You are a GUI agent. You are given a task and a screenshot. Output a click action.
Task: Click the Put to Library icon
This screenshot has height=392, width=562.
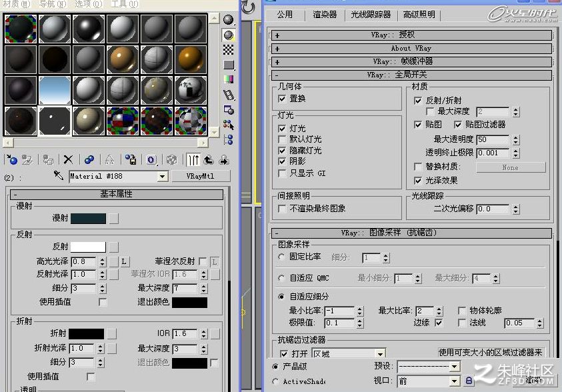pyautogui.click(x=131, y=159)
